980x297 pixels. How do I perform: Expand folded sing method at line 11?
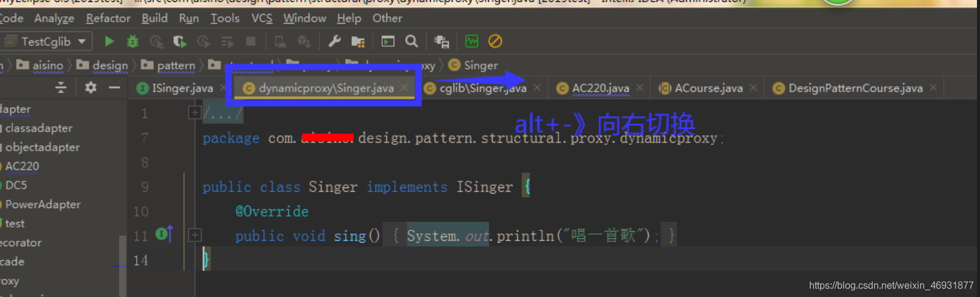pos(194,235)
